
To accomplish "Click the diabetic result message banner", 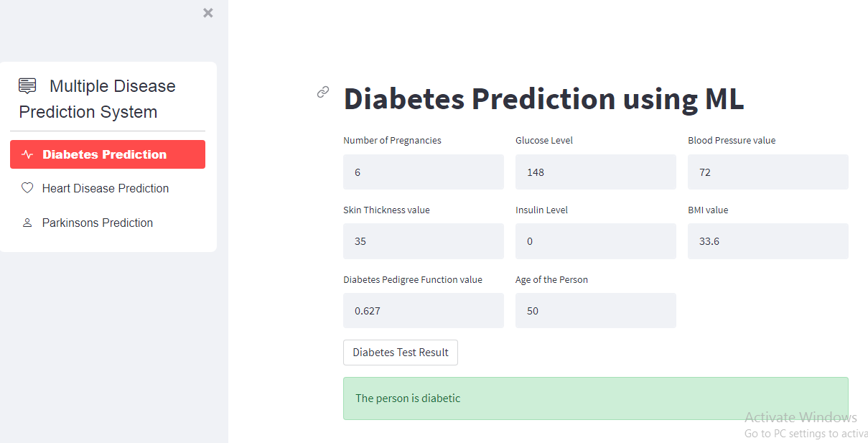I will click(x=594, y=398).
